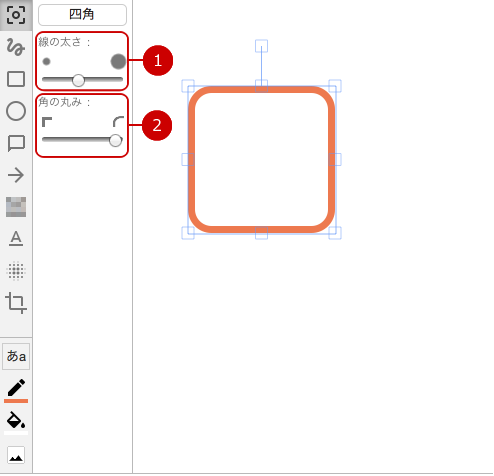
Task: Choose the arrow drawing tool
Action: click(16, 175)
